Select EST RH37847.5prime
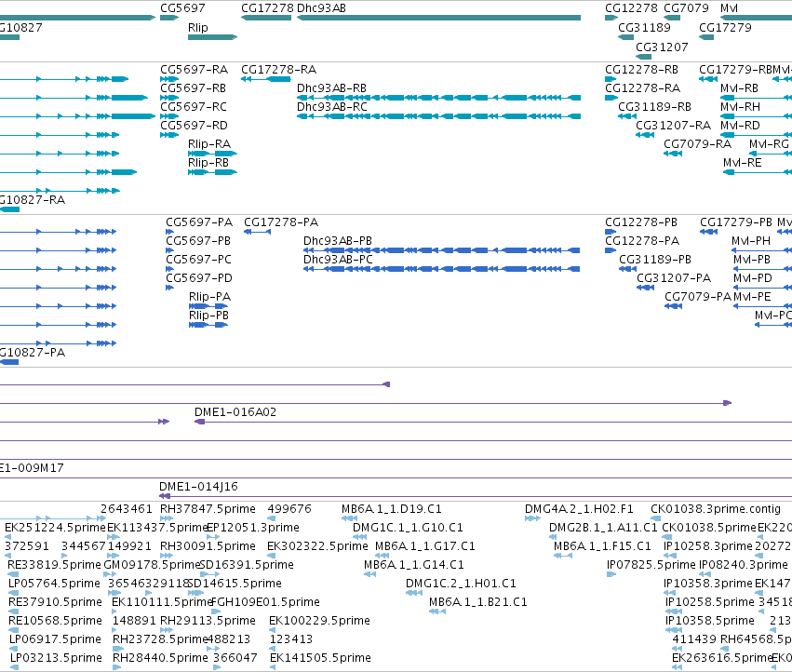 coord(167,517)
